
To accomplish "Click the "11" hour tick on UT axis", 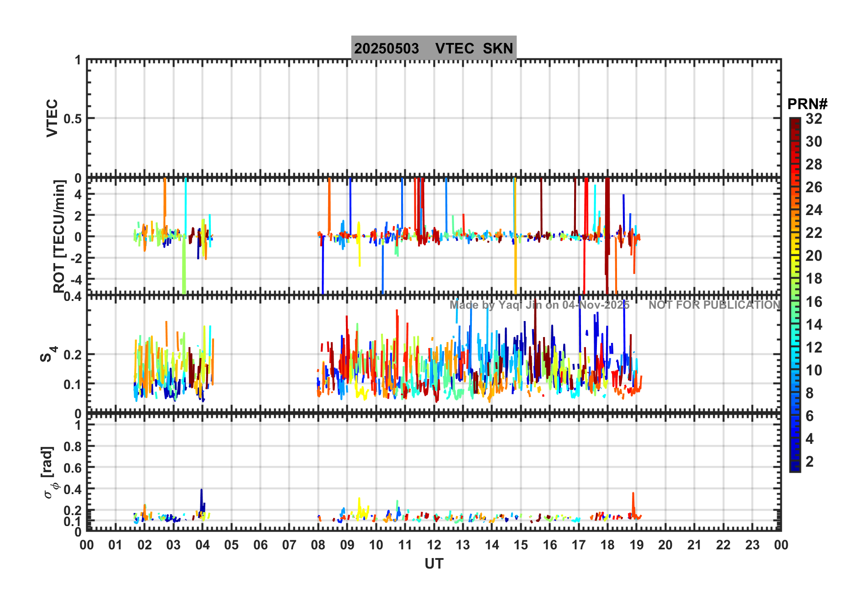I will [x=405, y=545].
